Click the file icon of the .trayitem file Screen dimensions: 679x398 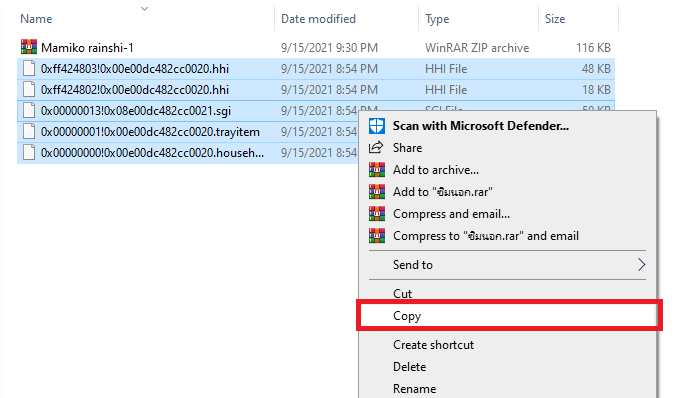tap(29, 132)
